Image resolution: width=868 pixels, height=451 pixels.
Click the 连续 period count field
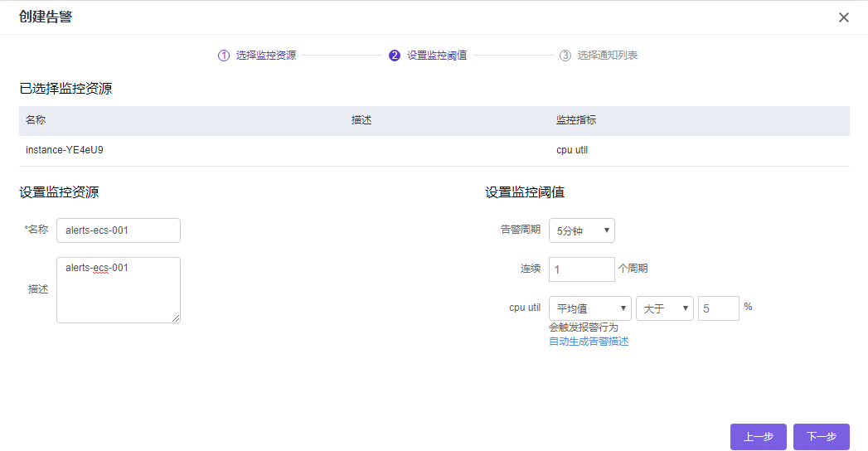pos(582,269)
